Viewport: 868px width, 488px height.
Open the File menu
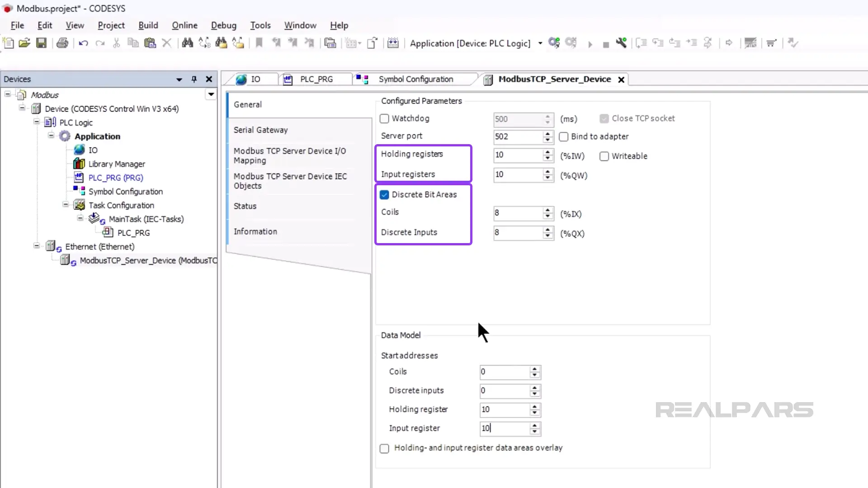coord(17,25)
